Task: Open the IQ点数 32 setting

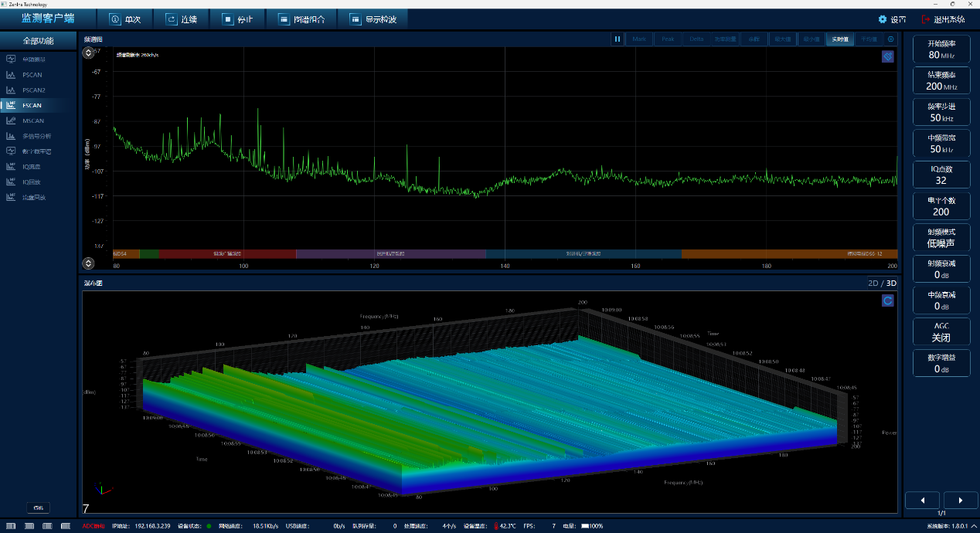Action: click(x=941, y=175)
